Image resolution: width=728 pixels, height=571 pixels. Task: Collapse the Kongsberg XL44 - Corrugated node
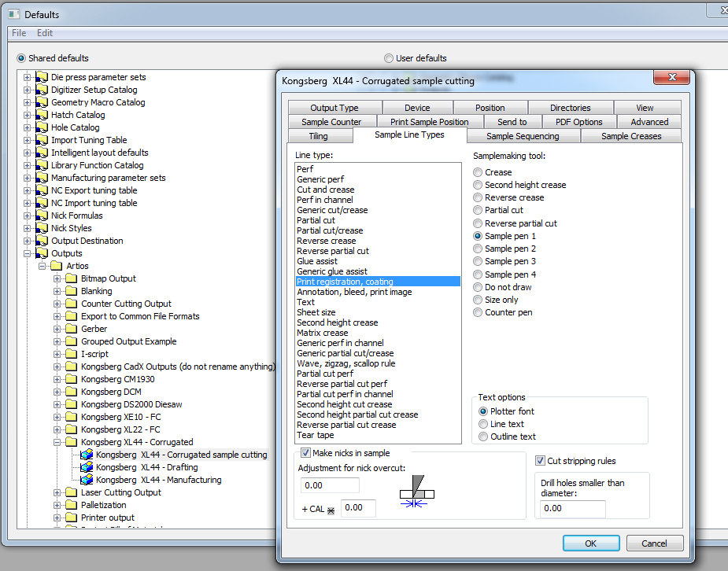pos(55,442)
